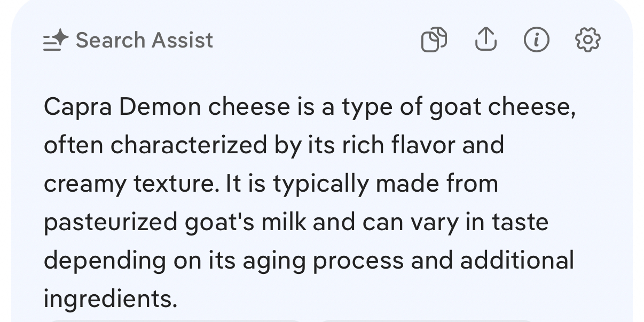This screenshot has height=322, width=644.
Task: Click the word "depending"
Action: (x=105, y=261)
